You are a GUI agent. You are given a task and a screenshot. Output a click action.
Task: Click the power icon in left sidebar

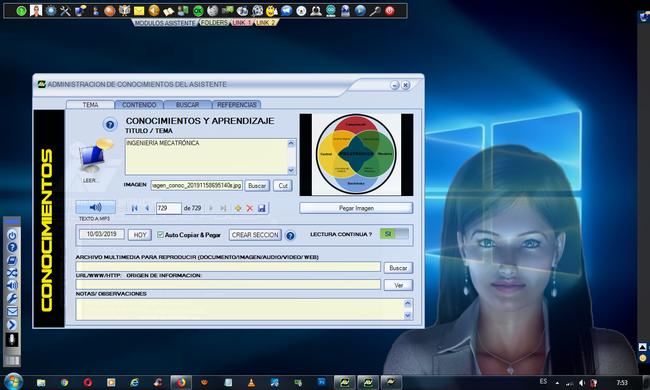[x=12, y=235]
